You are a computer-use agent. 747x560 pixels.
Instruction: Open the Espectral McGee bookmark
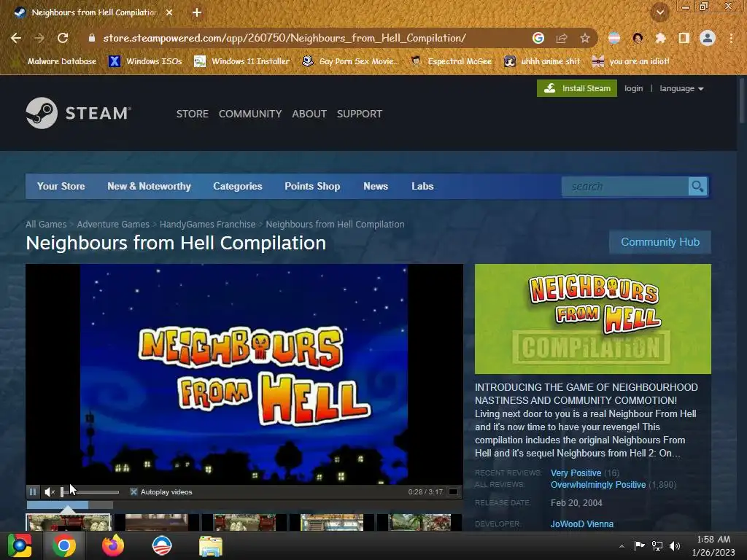tap(452, 61)
